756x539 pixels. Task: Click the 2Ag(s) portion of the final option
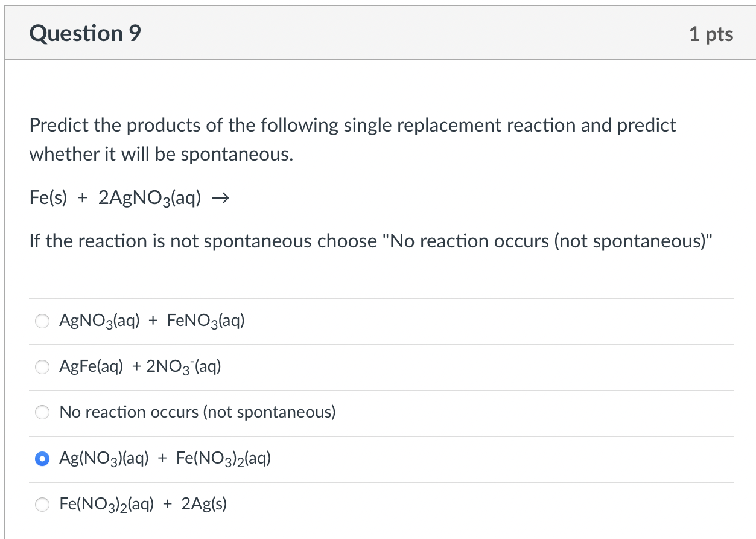coord(205,504)
